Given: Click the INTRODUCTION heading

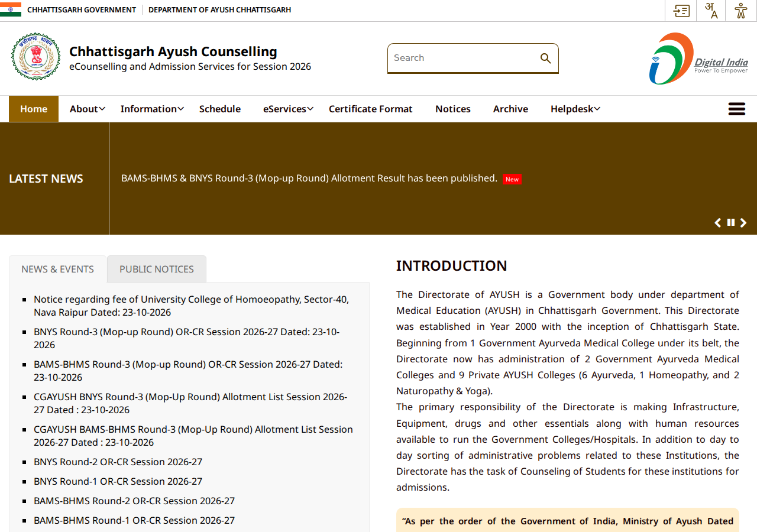Looking at the screenshot, I should pos(452,266).
